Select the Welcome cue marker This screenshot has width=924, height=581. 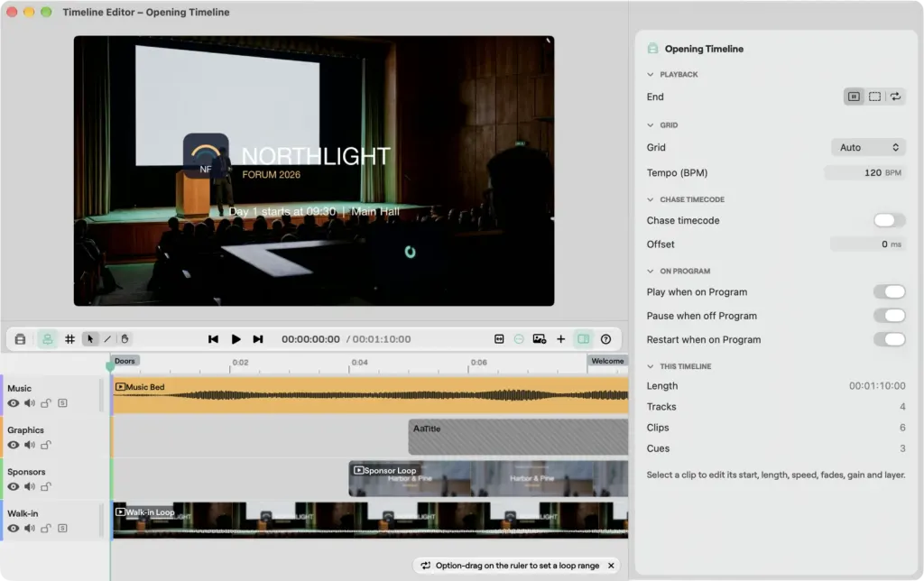click(607, 361)
